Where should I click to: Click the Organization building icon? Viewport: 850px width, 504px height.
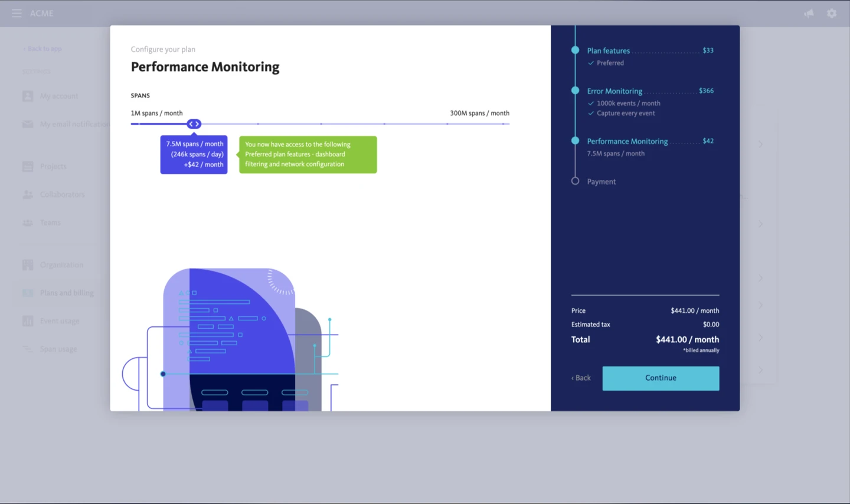pos(28,265)
